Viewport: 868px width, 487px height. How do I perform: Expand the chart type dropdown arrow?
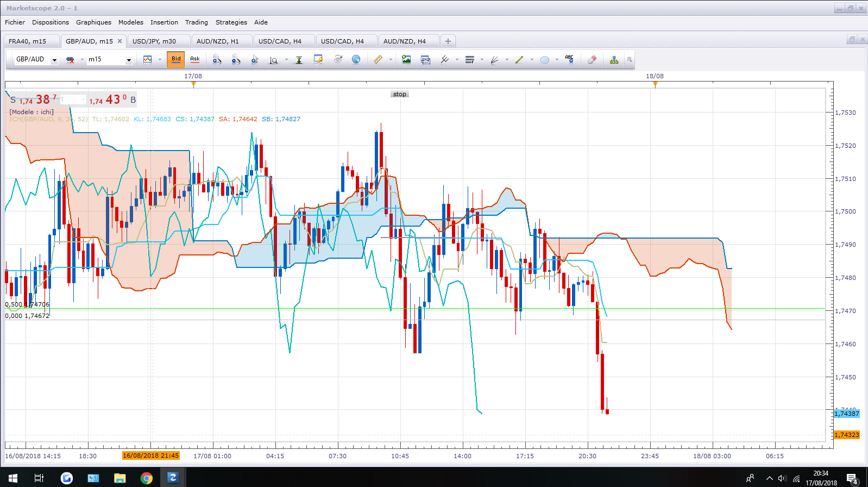pyautogui.click(x=160, y=60)
